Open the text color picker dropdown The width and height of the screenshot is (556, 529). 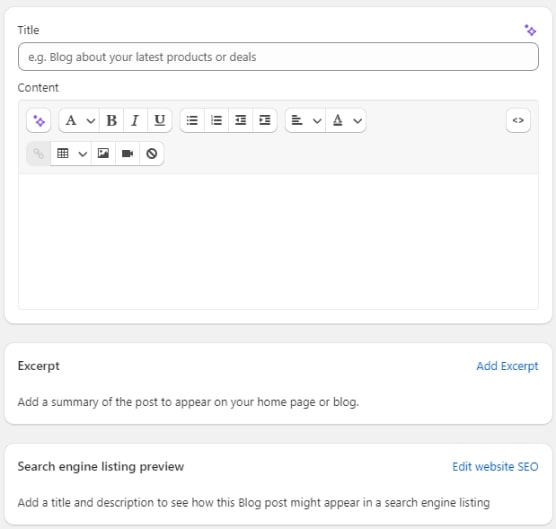coord(346,121)
